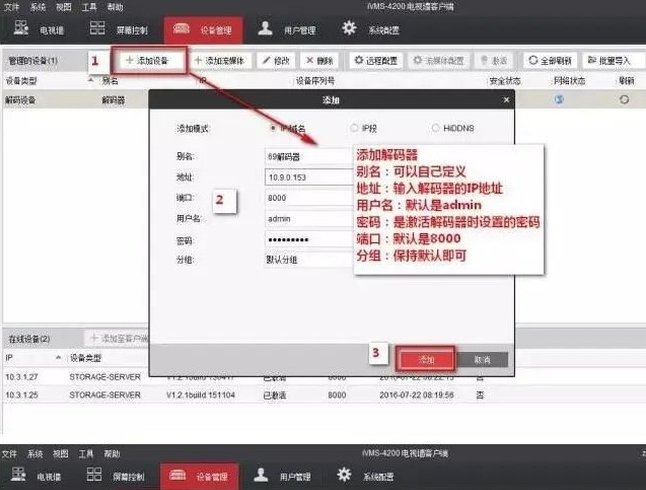This screenshot has height=490, width=646.
Task: Open 远程配置 remote configuration
Action: pyautogui.click(x=376, y=61)
